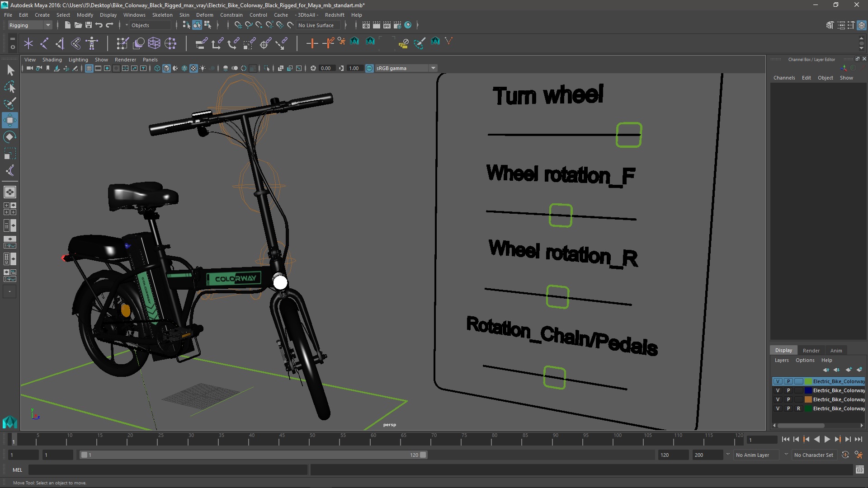
Task: Redo the last action
Action: coord(109,25)
